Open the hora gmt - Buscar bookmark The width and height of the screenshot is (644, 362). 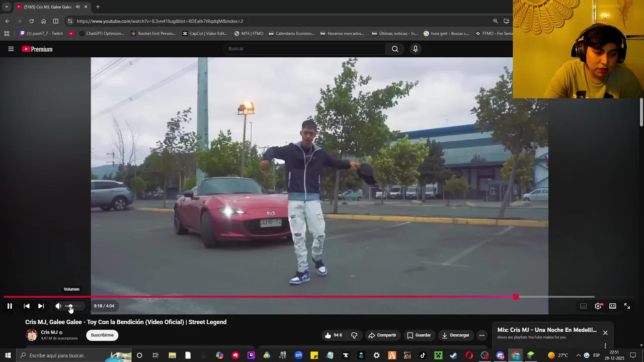point(446,34)
